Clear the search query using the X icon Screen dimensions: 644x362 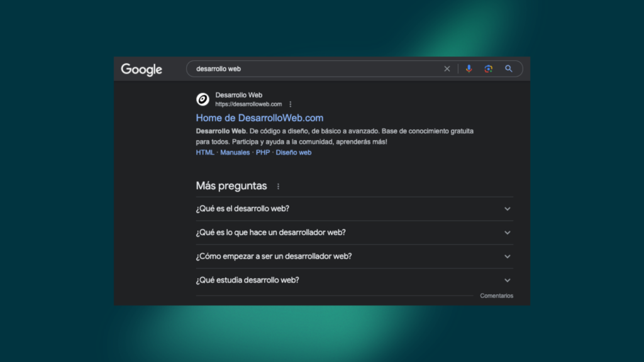[x=447, y=69]
